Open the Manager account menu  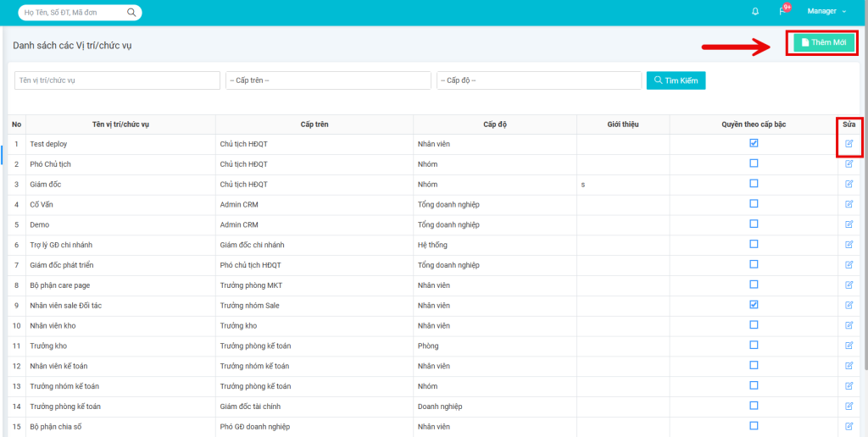tap(826, 12)
